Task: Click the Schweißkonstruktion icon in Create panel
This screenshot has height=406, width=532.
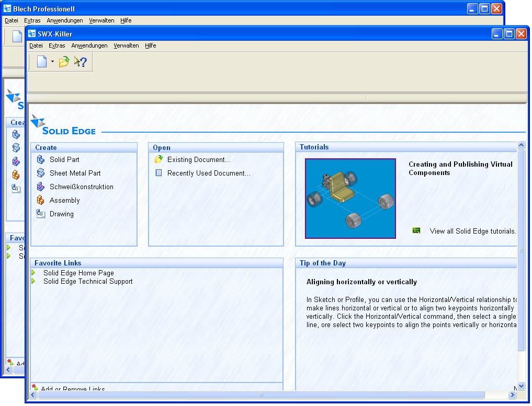Action: pos(41,187)
